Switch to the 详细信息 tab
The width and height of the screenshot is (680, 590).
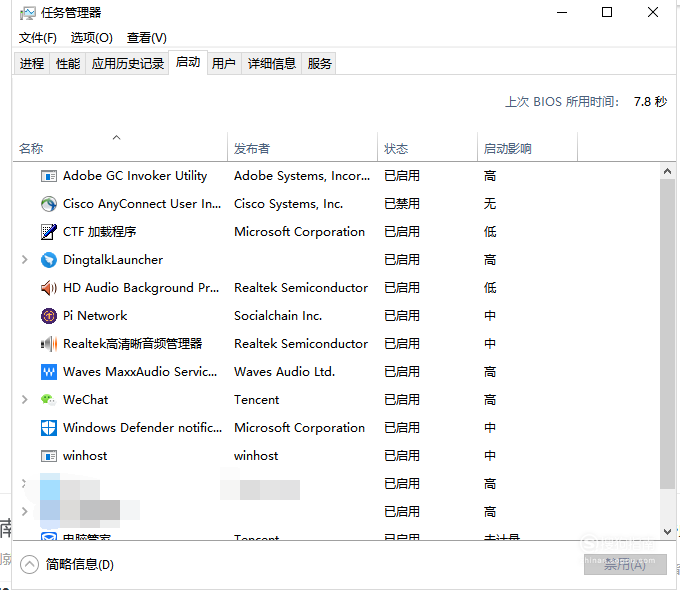(x=271, y=64)
